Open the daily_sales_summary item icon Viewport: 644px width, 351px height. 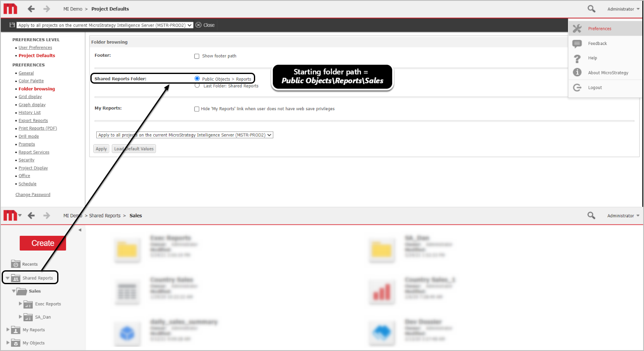(x=127, y=333)
